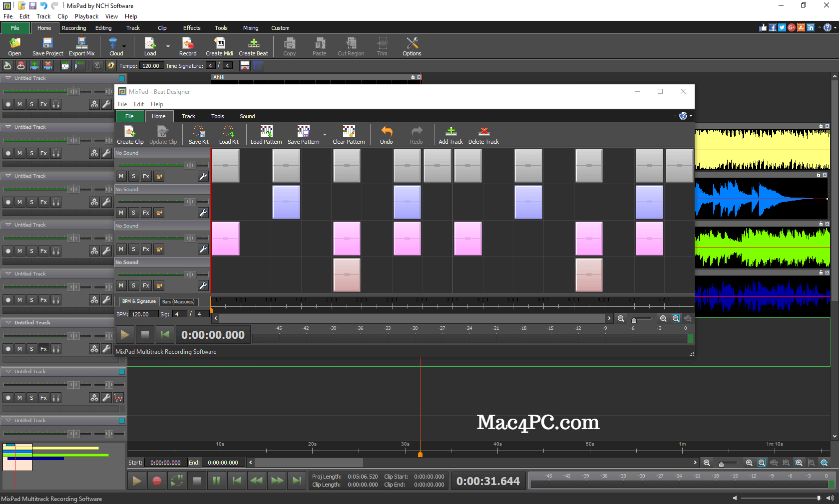The image size is (839, 504).
Task: Click the Record toolbar button
Action: click(x=188, y=47)
